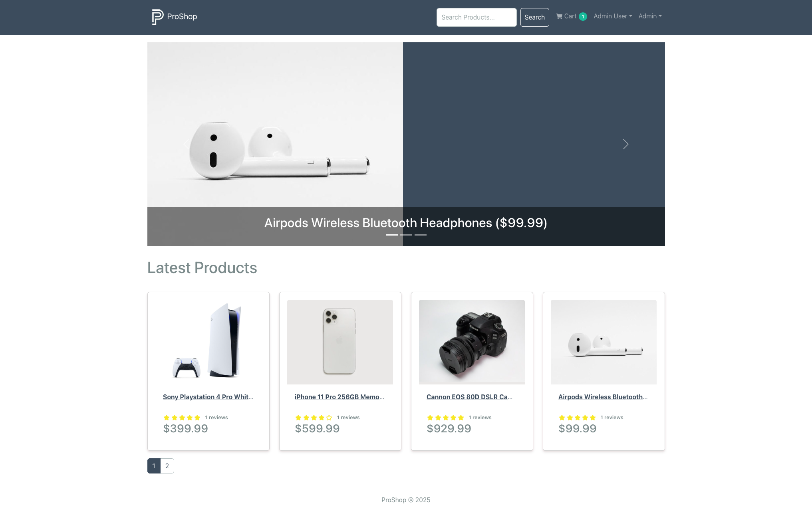Go to pagination page 2
812x519 pixels.
tap(167, 466)
